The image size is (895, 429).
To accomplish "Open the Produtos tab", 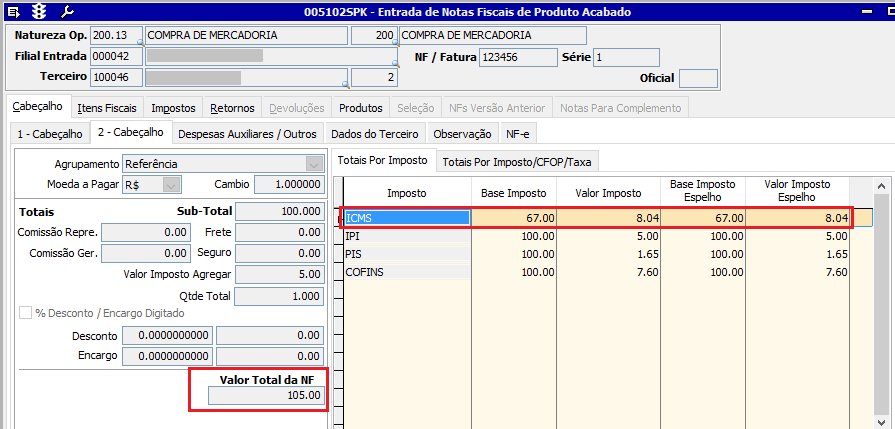I will 361,108.
